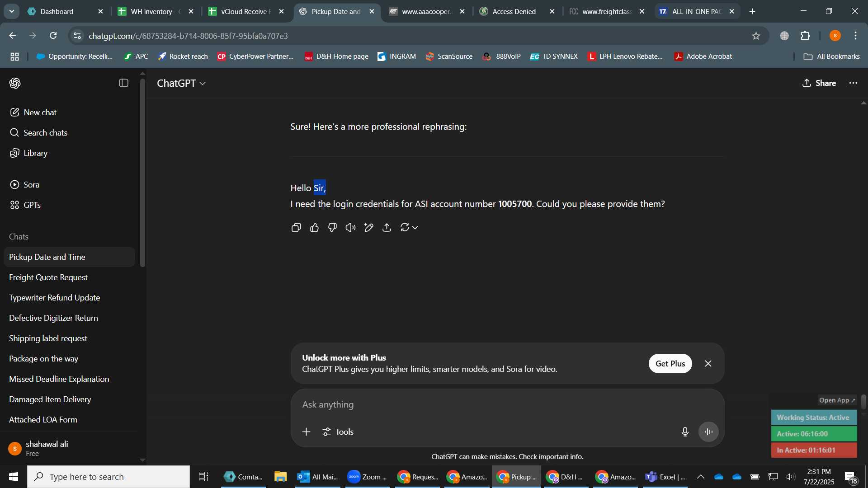Read the response aloud
The width and height of the screenshot is (868, 488).
[x=351, y=228]
